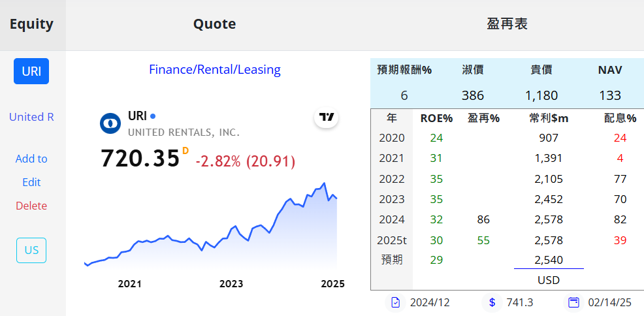Click the United Rentals company logo
644x316 pixels.
(110, 123)
